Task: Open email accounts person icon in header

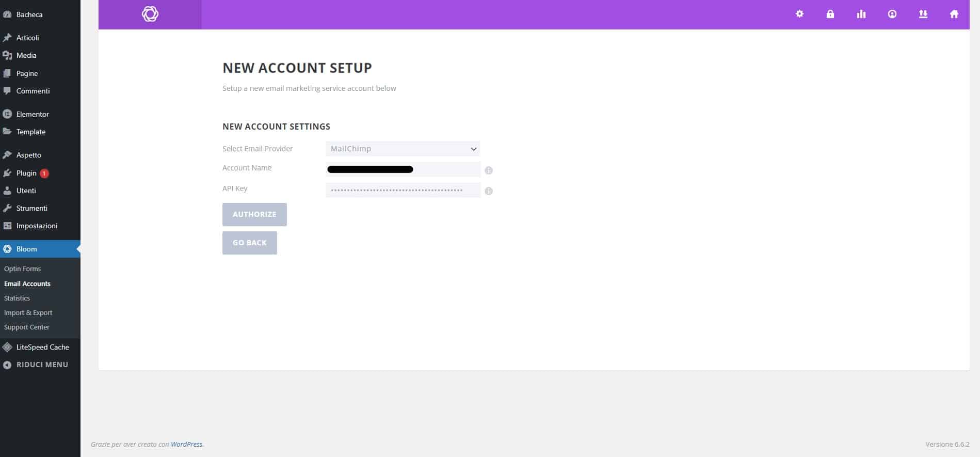Action: pos(892,14)
